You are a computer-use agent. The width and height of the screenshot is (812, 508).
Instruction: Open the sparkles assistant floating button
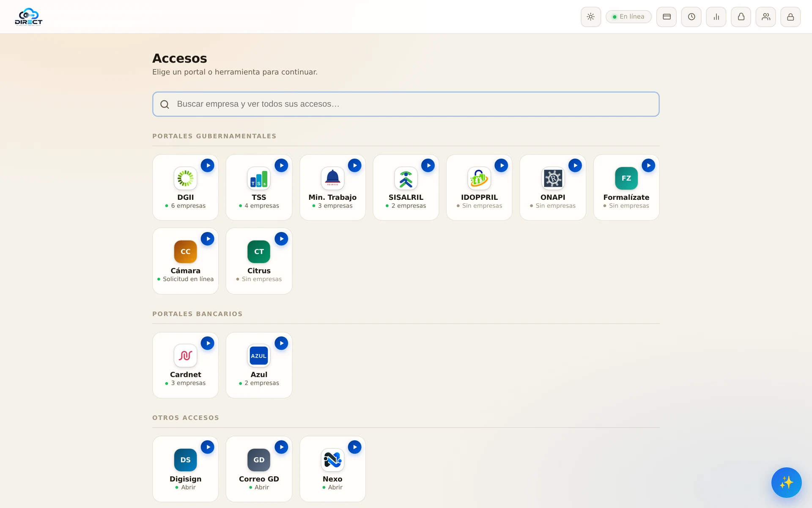pos(787,483)
